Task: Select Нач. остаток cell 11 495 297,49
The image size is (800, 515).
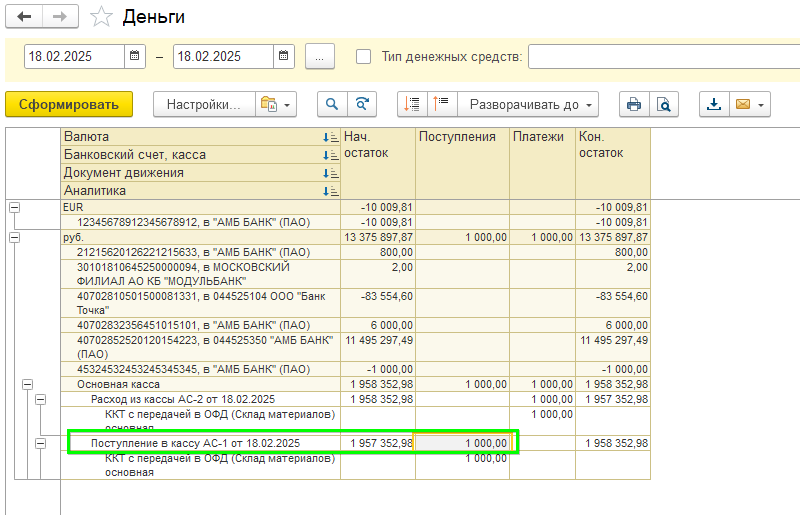Action: tap(378, 347)
